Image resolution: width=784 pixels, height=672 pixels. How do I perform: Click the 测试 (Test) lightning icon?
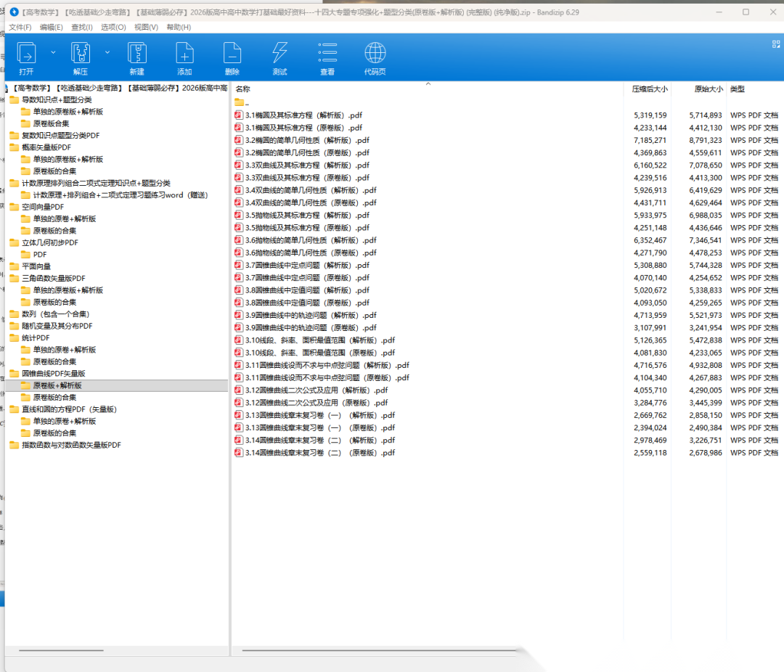point(279,54)
